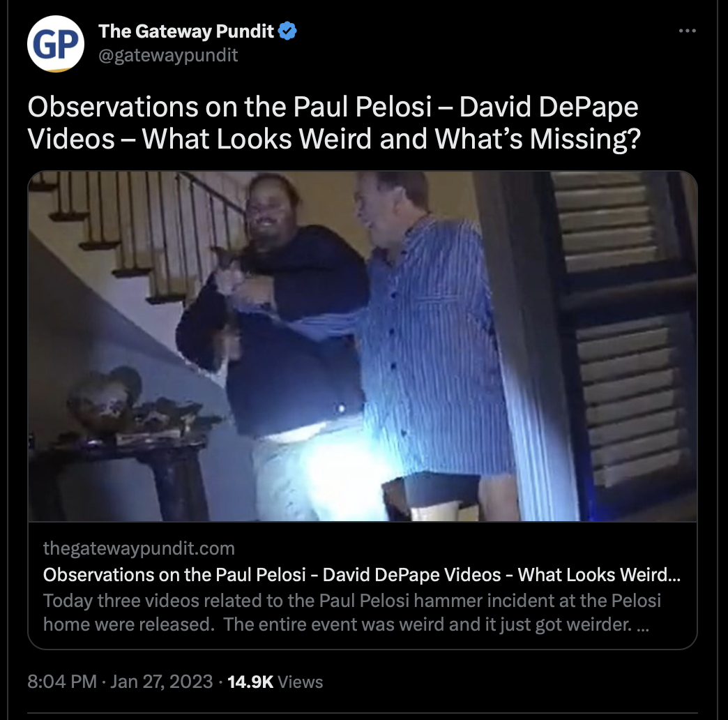
Task: Click the card description line ending 'it just got weirder'
Action: (x=346, y=624)
